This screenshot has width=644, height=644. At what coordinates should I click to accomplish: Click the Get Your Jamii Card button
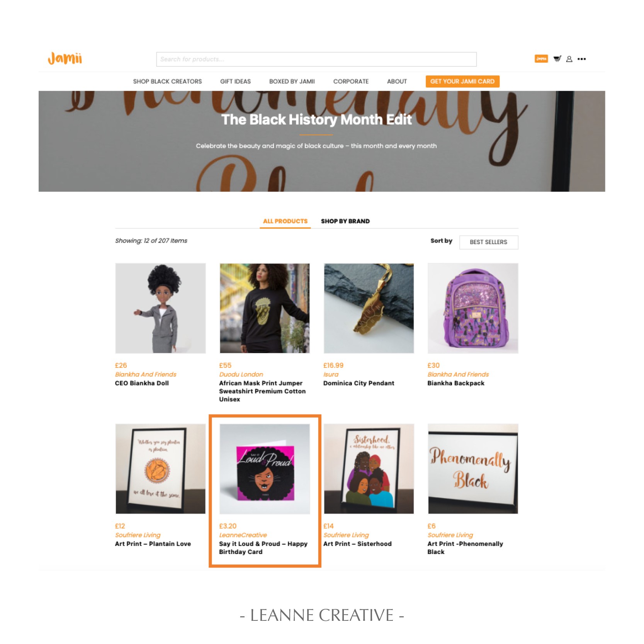(462, 82)
